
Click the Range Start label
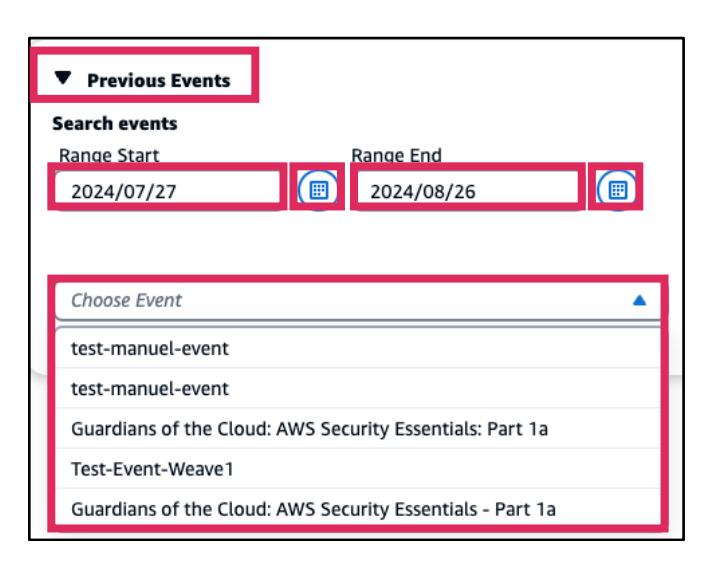(109, 156)
